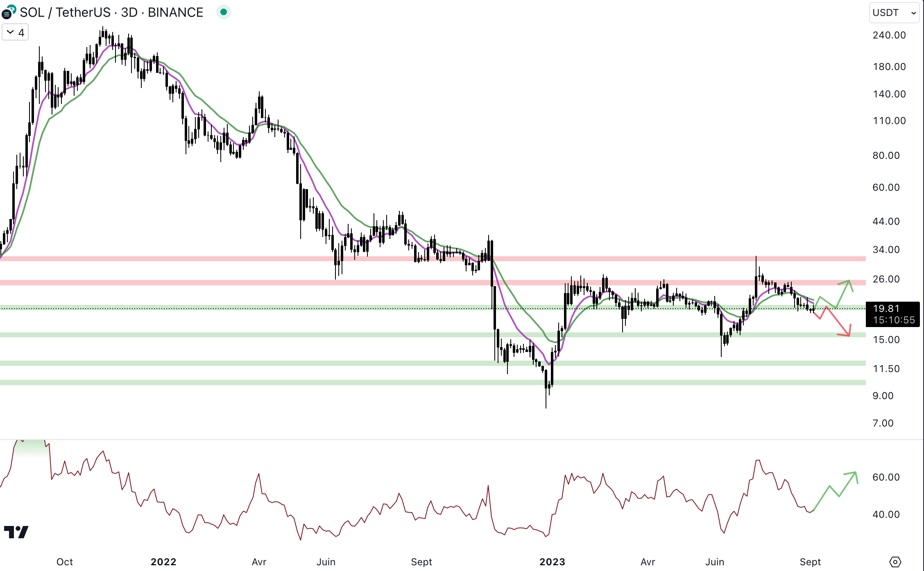Click the TradingView logo
Viewport: 924px width, 571px height.
point(16,532)
